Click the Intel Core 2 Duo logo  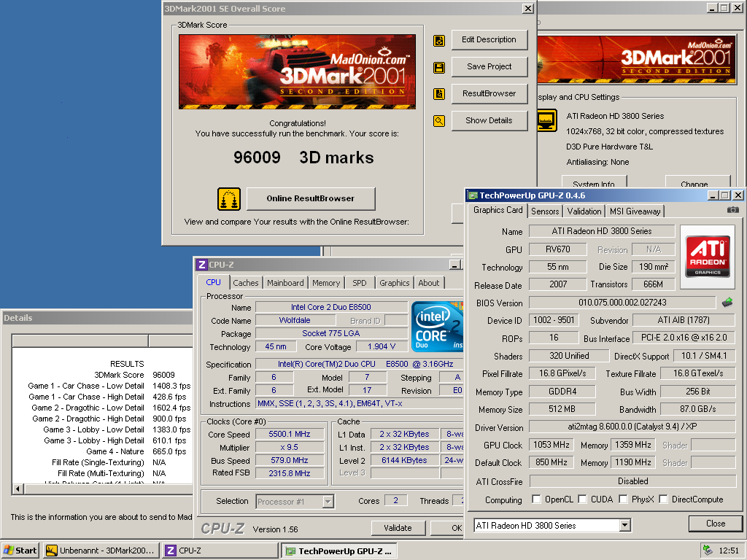(437, 326)
